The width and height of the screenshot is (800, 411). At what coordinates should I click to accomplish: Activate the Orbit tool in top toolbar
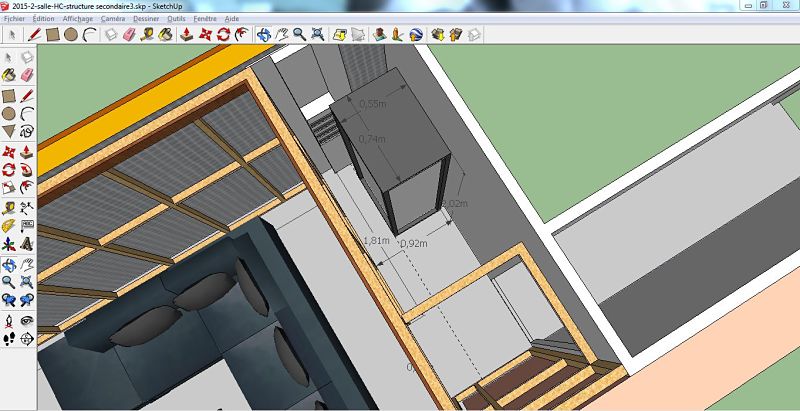[264, 34]
